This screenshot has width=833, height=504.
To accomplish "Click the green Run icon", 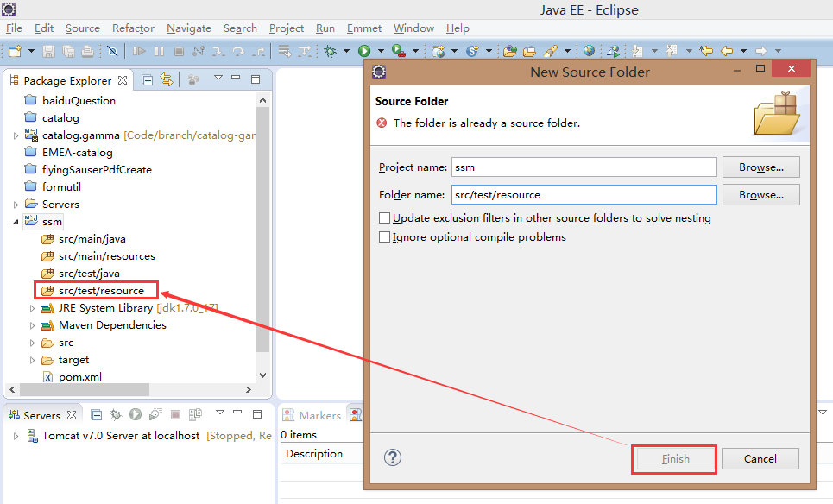I will [364, 51].
